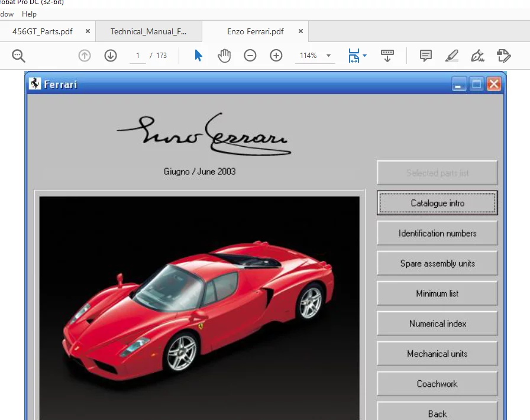Click the page number input field
The height and width of the screenshot is (420, 530).
tap(137, 55)
